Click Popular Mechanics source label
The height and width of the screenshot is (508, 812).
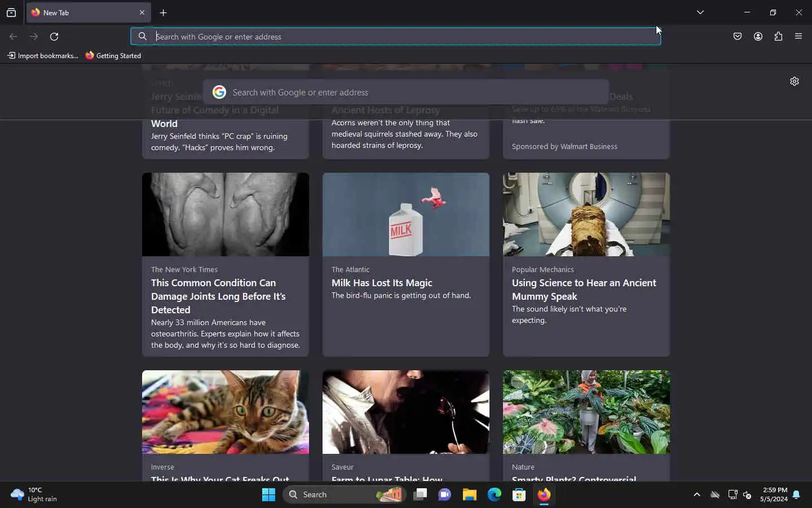(543, 270)
